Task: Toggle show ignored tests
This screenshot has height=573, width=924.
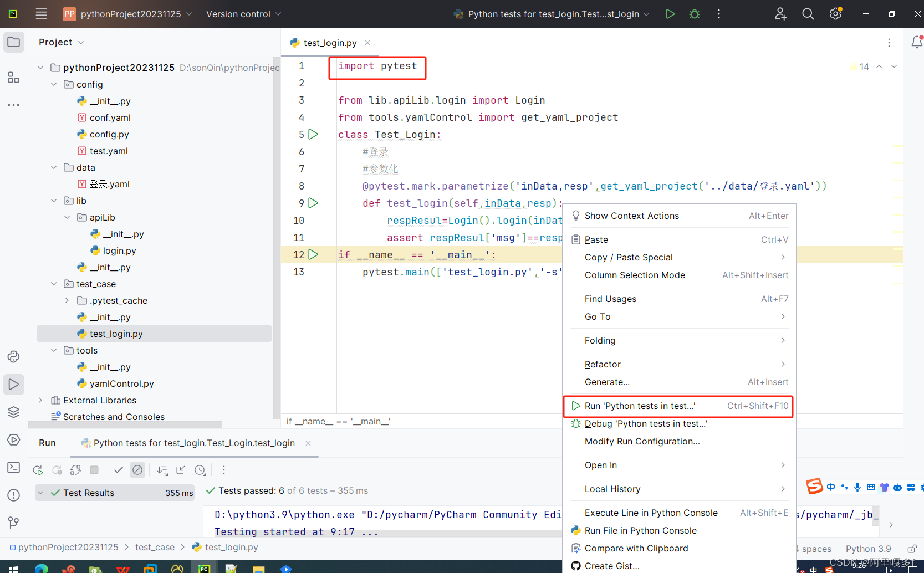Action: click(x=137, y=470)
